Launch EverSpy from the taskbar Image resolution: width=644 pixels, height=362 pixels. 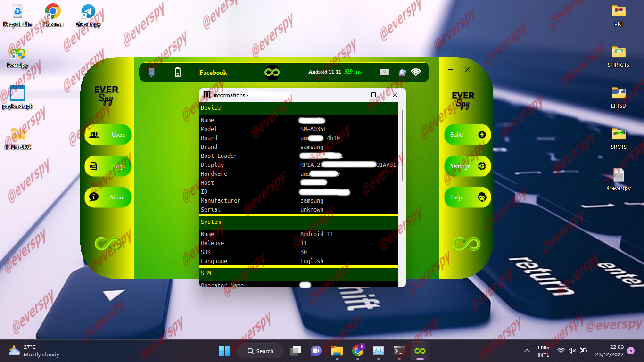(420, 351)
